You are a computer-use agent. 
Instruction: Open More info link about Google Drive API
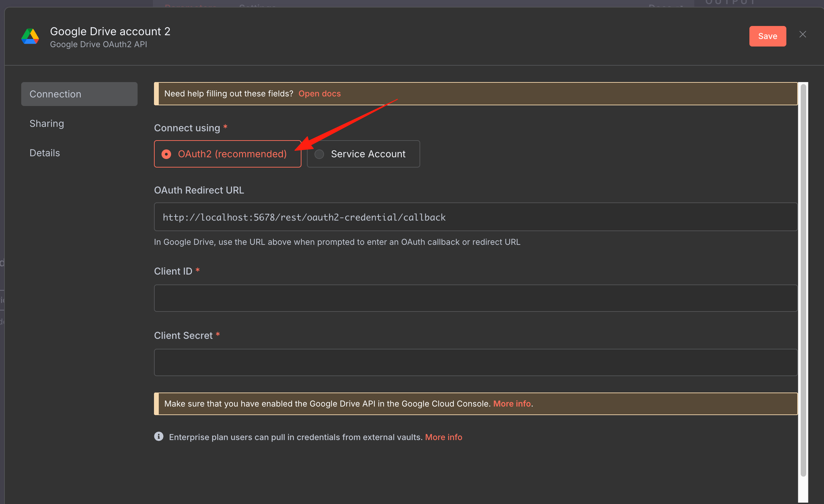click(x=512, y=403)
